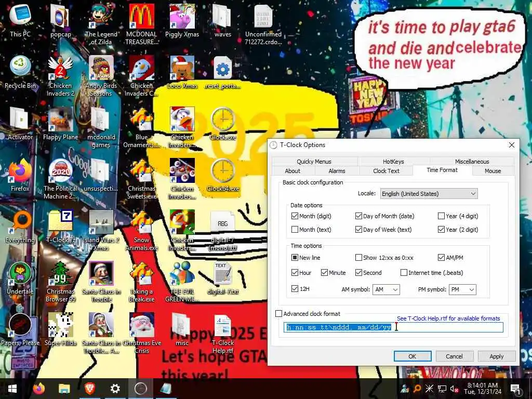532x399 pixels.
Task: Open the notification center icon
Action: point(515,389)
